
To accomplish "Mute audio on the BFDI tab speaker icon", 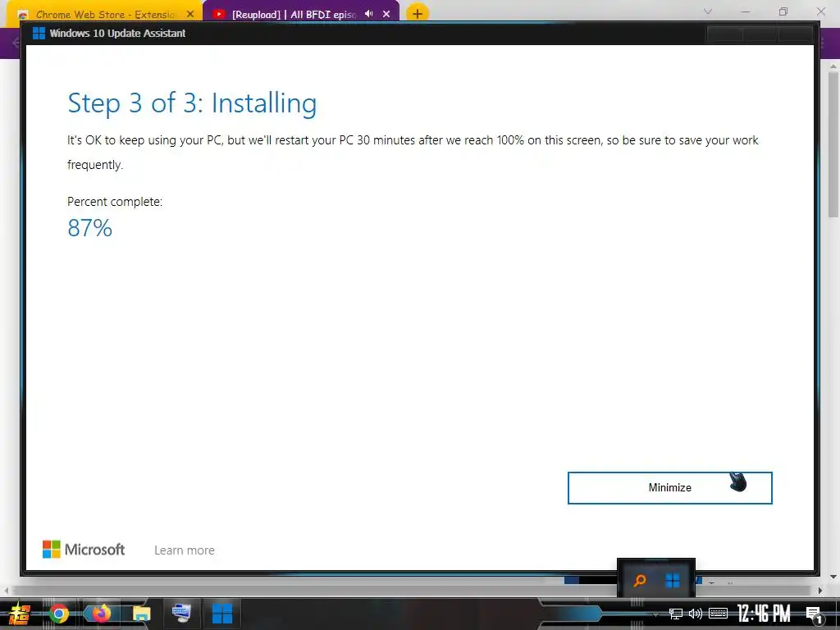I will pyautogui.click(x=368, y=14).
